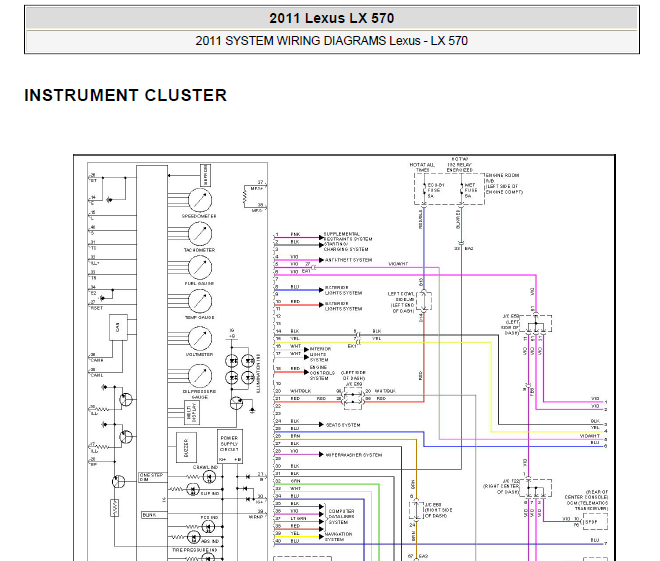660x561 pixels.
Task: Click the TACHOMETER label
Action: tap(200, 250)
